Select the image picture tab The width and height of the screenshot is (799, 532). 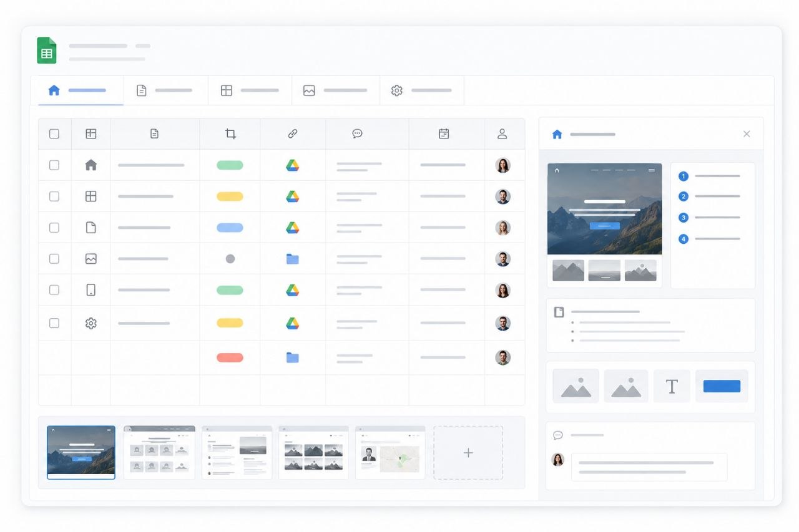click(335, 90)
